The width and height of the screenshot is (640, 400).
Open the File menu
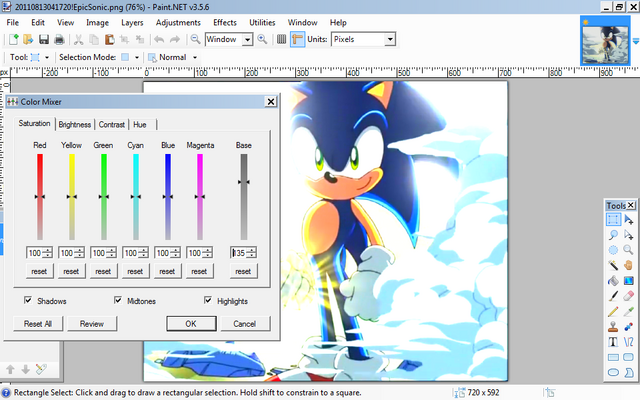point(12,22)
